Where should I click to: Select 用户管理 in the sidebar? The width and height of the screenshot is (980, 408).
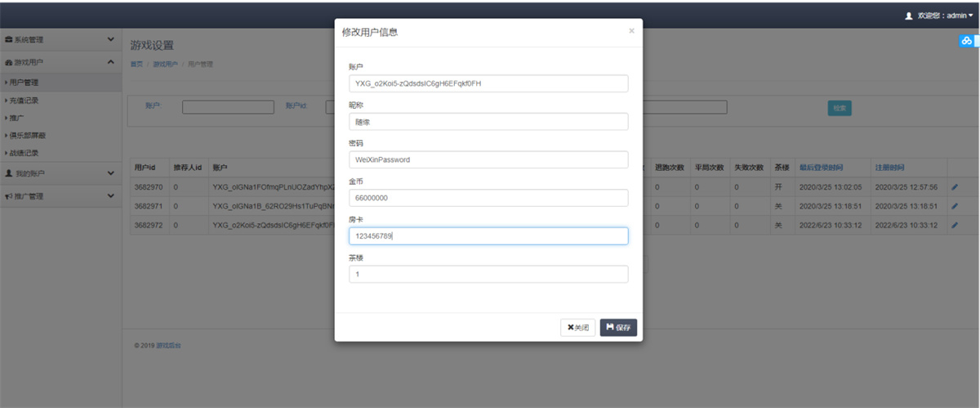(24, 83)
